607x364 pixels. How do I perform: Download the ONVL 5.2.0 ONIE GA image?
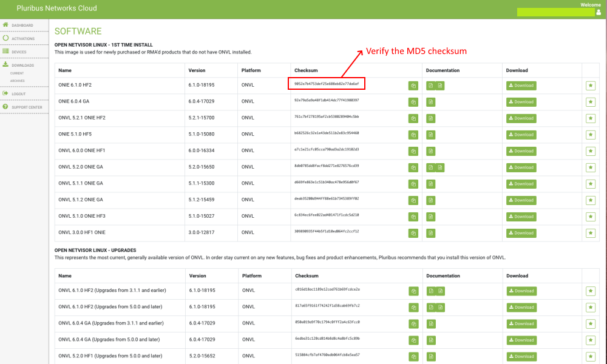click(x=521, y=167)
